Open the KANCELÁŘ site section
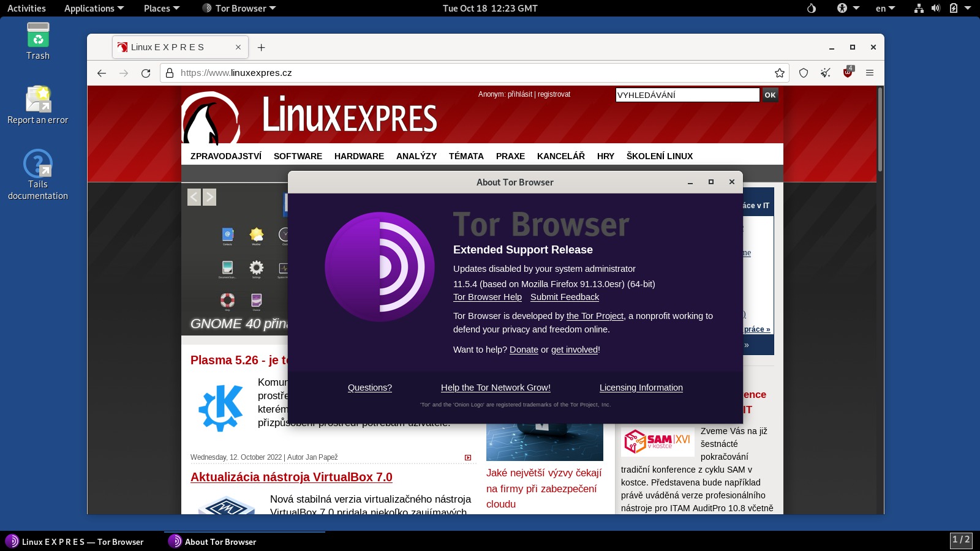The image size is (980, 551). tap(561, 156)
